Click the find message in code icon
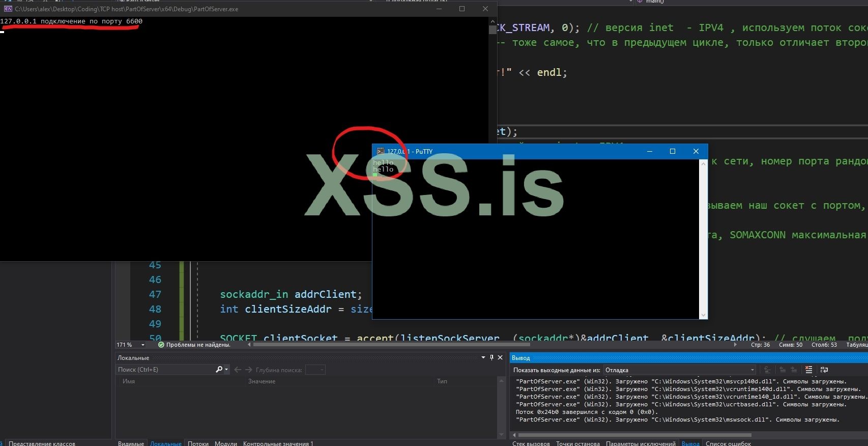Viewport: 868px width, 446px height. pyautogui.click(x=767, y=370)
